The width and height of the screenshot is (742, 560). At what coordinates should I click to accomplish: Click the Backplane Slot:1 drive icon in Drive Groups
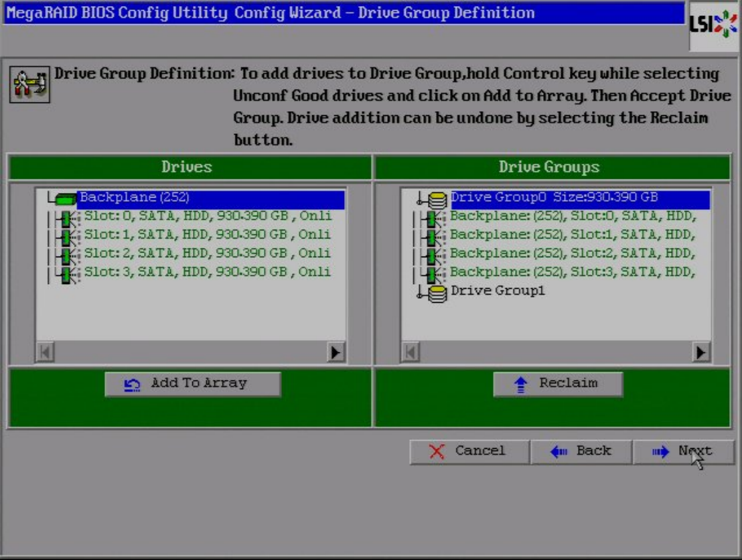pos(433,236)
